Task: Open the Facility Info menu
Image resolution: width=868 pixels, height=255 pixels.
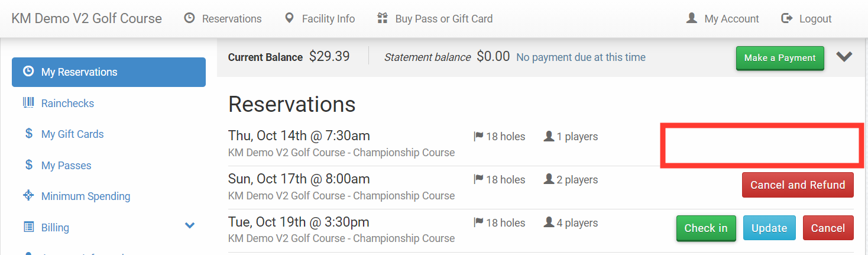Action: 328,19
